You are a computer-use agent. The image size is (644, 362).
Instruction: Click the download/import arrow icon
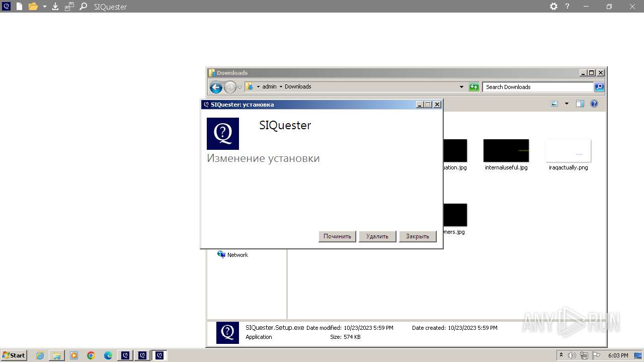(x=55, y=7)
